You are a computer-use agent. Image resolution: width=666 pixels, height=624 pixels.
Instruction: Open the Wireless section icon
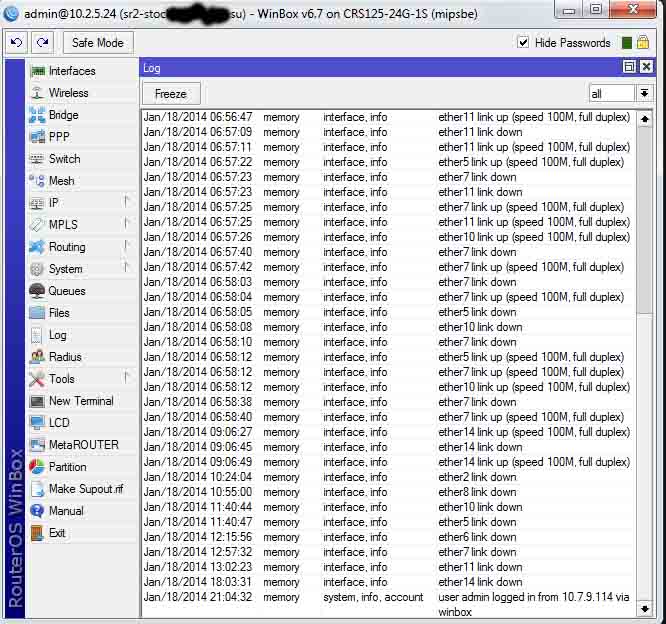pyautogui.click(x=37, y=93)
